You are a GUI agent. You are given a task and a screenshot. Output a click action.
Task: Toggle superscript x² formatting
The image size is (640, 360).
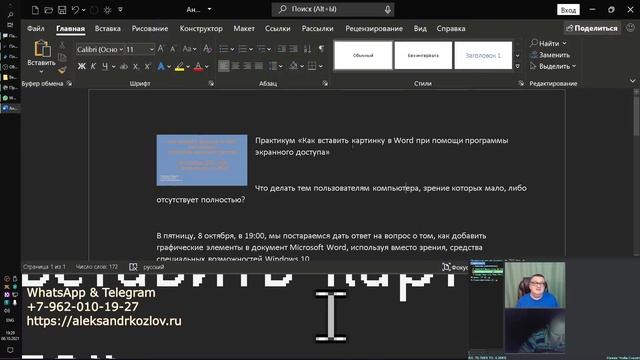(x=147, y=66)
